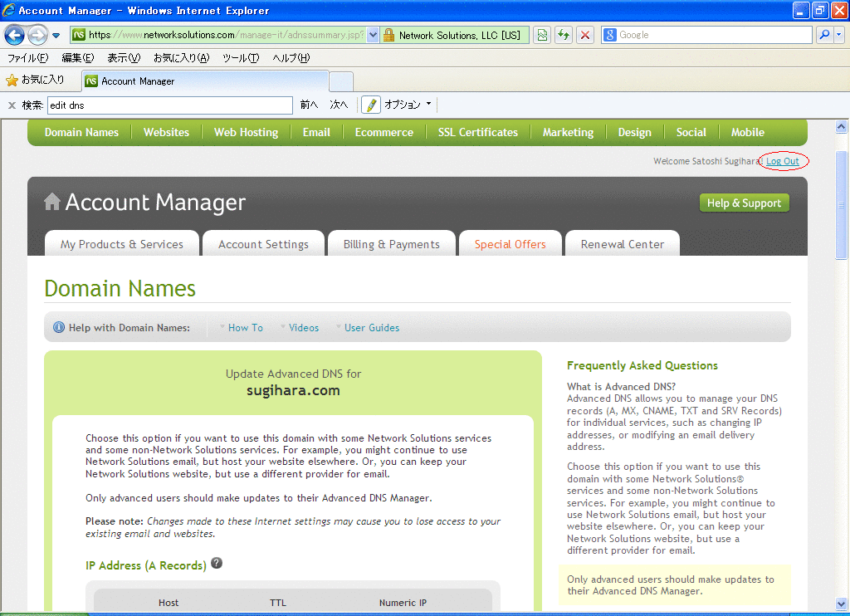Screen dimensions: 850x616
Task: Open the recent pages dropdown arrow
Action: click(x=56, y=36)
